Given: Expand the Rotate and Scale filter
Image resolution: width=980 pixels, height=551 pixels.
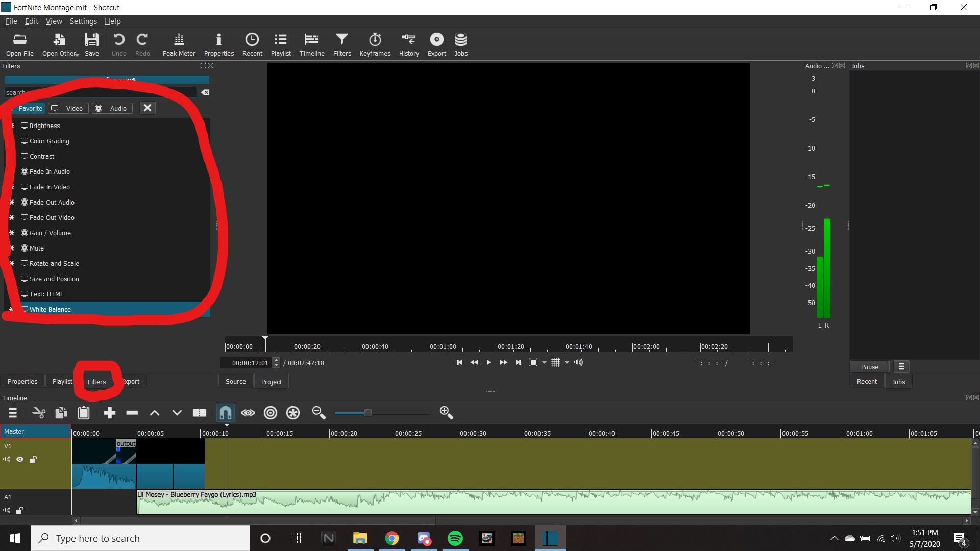Looking at the screenshot, I should point(54,263).
